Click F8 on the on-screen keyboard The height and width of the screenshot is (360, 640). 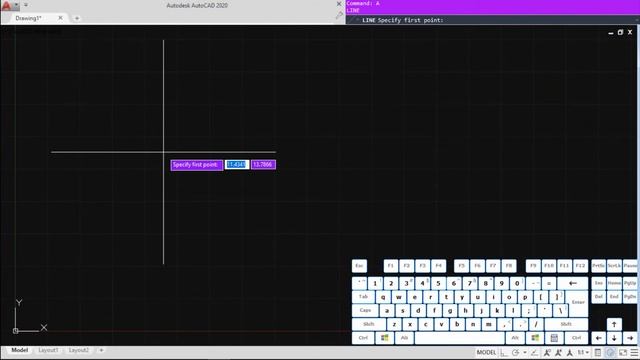pos(509,266)
